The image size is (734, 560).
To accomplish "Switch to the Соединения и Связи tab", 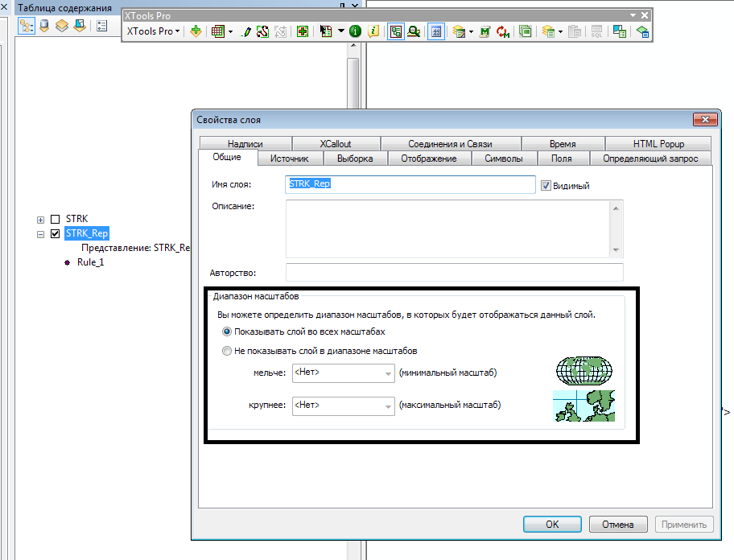I will 451,144.
